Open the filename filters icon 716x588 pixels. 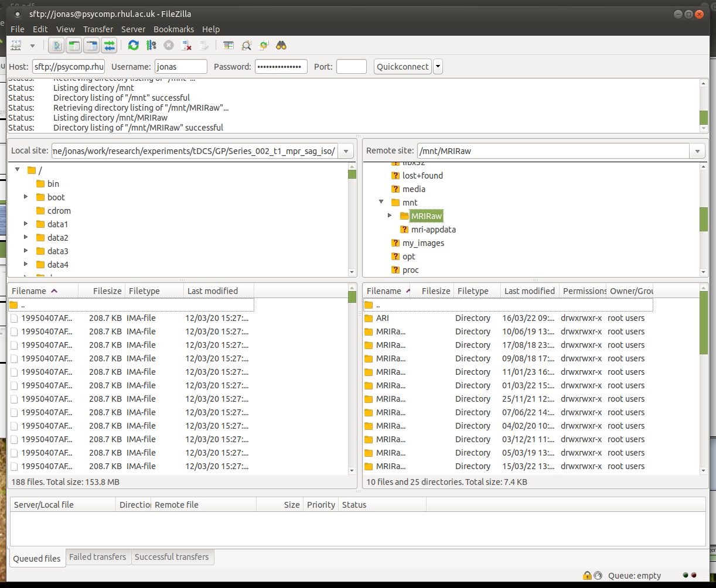tap(229, 45)
